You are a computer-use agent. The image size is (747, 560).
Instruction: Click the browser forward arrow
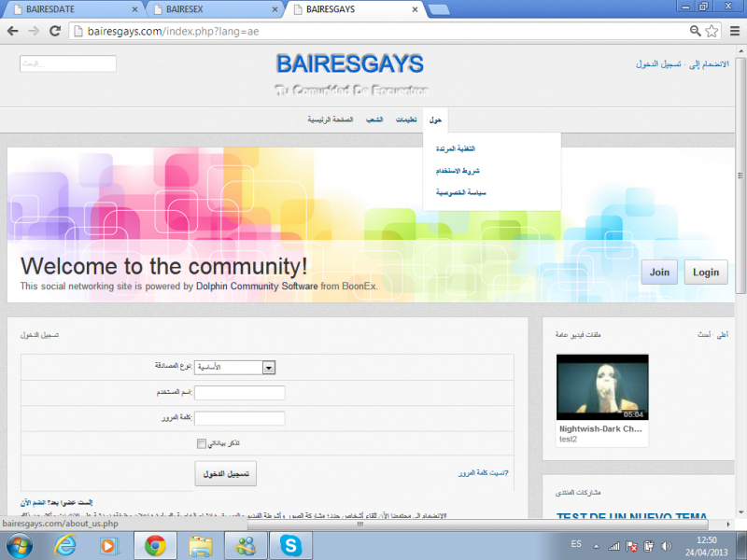(34, 32)
